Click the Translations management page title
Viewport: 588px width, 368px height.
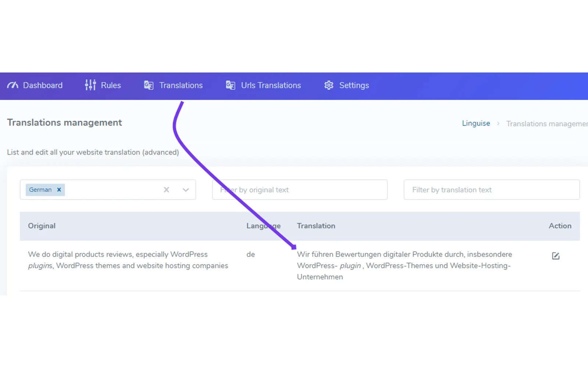pyautogui.click(x=64, y=123)
